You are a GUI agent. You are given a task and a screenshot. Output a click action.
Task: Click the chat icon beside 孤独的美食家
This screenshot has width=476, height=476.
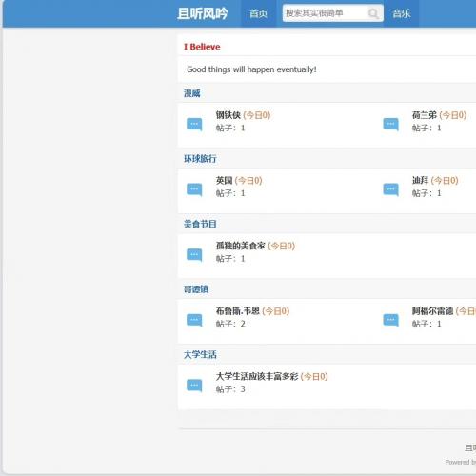[x=194, y=255]
